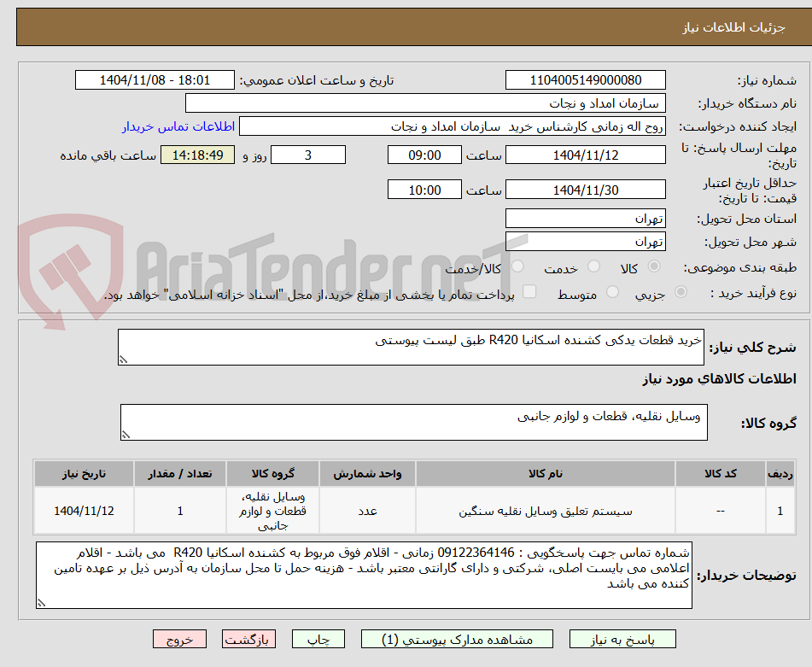812x667 pixels.
Task: Toggle the اسناد خزانه اسلامی payment checkbox
Action: point(529,291)
